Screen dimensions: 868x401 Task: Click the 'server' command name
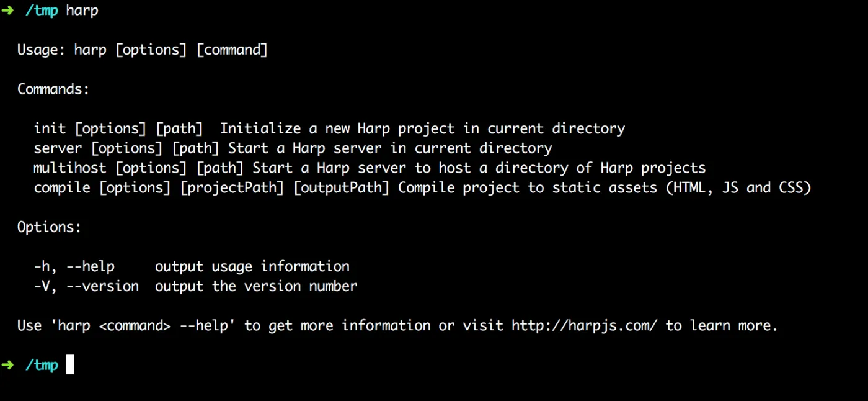pos(58,148)
